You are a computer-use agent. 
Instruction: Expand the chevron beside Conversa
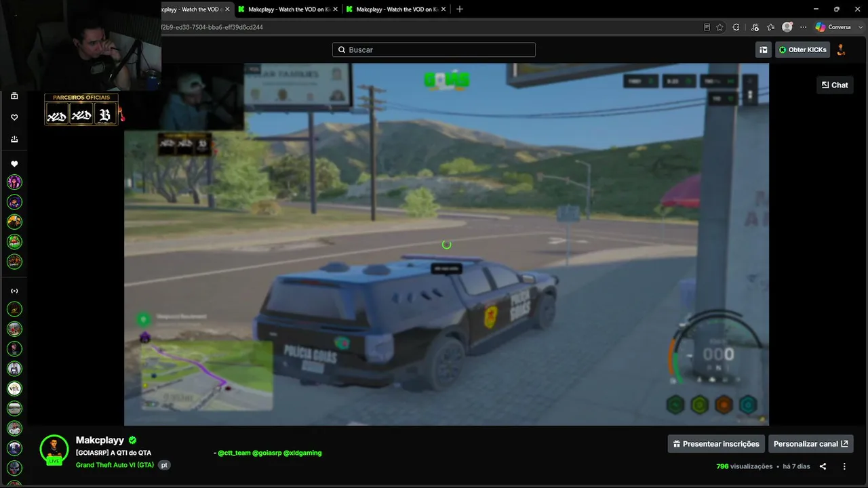pos(860,27)
